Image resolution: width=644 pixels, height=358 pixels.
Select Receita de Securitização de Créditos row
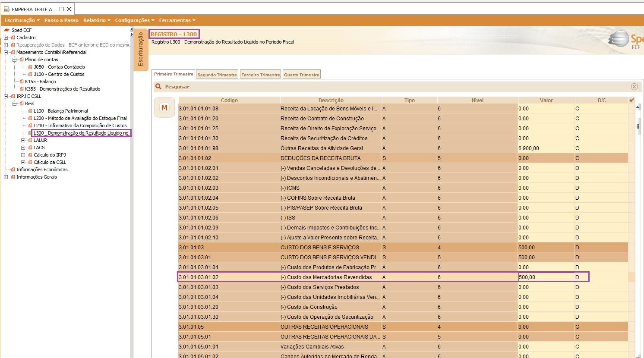(403, 138)
